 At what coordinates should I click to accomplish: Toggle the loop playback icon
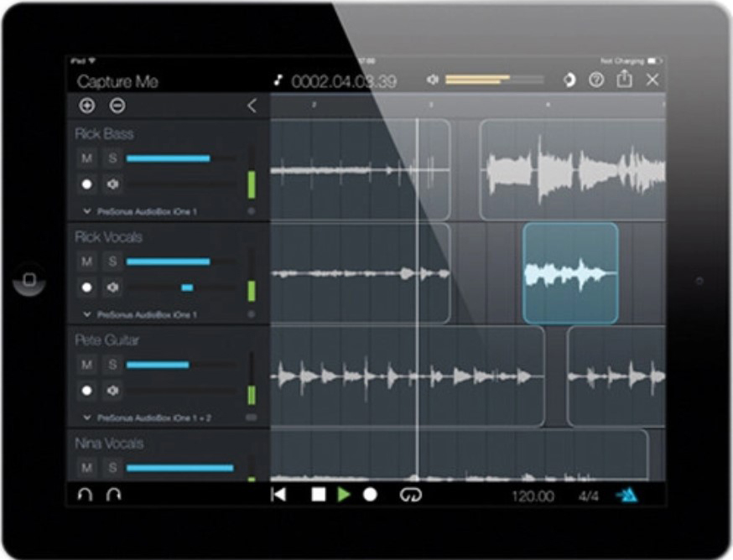pyautogui.click(x=411, y=495)
